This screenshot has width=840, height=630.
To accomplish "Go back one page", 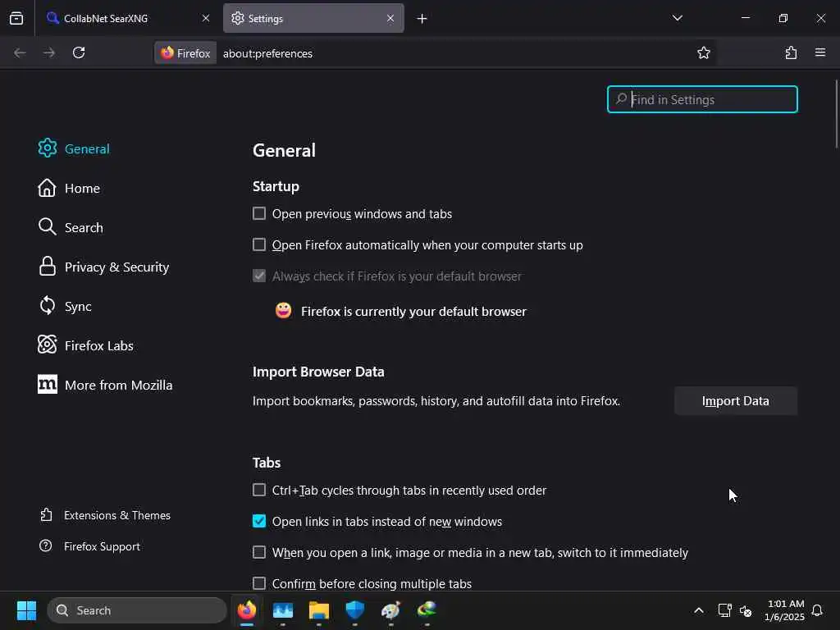I will 20,53.
